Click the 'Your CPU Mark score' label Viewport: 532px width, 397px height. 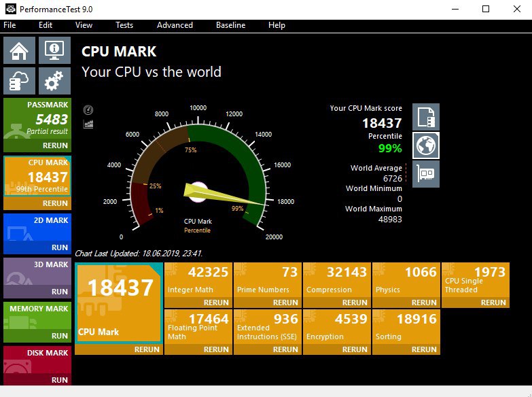point(366,108)
